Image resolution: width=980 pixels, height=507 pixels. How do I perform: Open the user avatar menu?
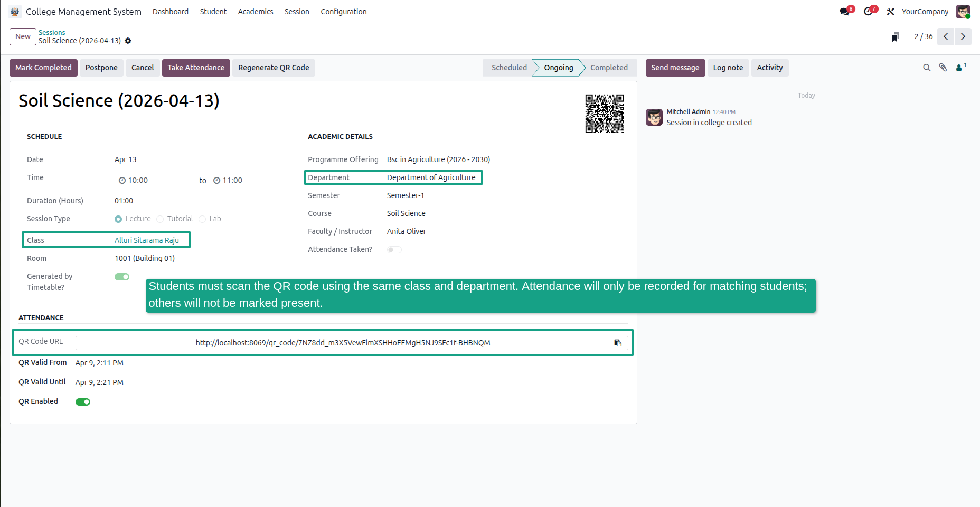pyautogui.click(x=963, y=12)
